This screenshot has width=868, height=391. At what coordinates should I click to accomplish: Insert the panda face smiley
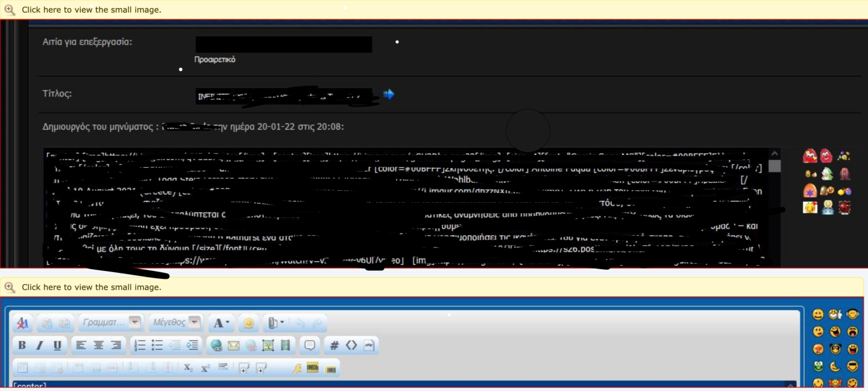point(835,349)
